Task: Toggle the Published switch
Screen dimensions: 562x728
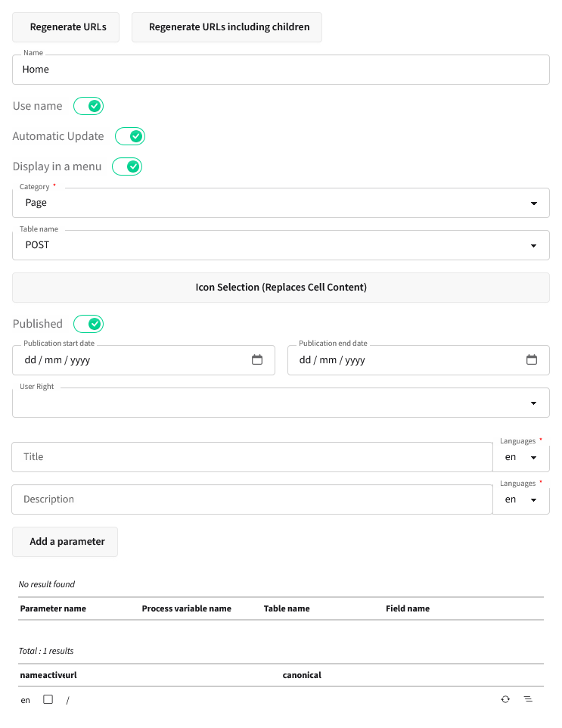Action: tap(88, 324)
